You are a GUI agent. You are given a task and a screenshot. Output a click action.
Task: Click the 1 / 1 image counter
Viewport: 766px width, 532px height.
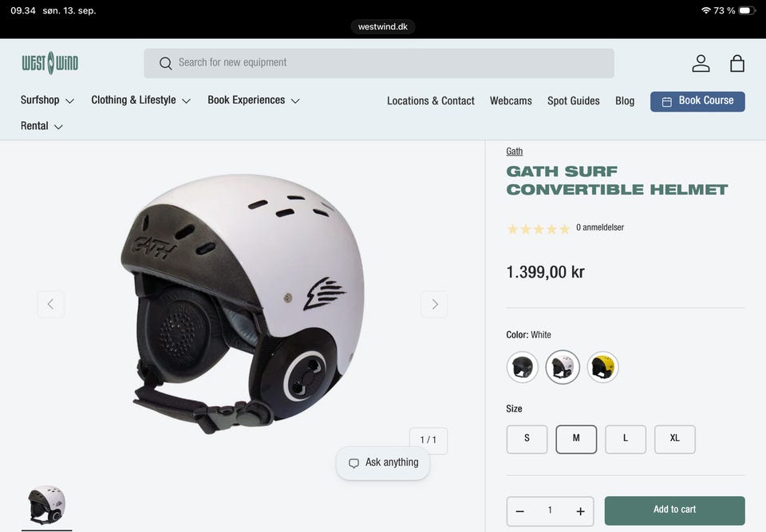428,440
